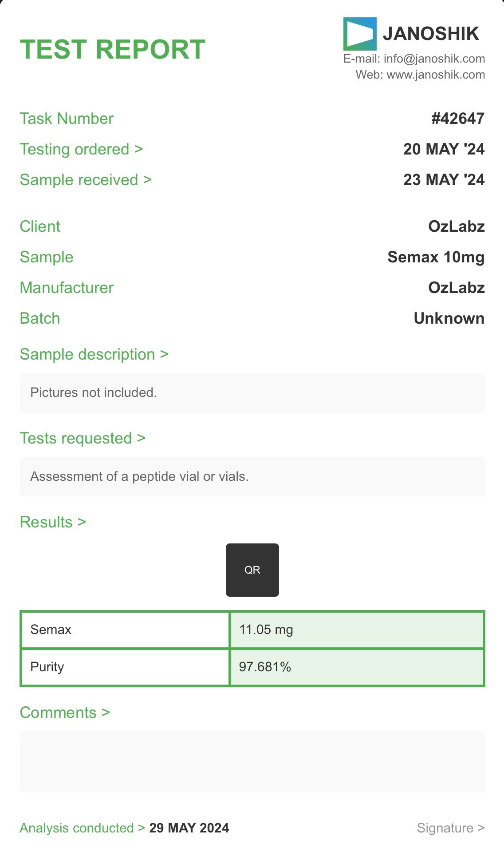504x848 pixels.
Task: Expand the Testing ordered section
Action: pyautogui.click(x=81, y=149)
